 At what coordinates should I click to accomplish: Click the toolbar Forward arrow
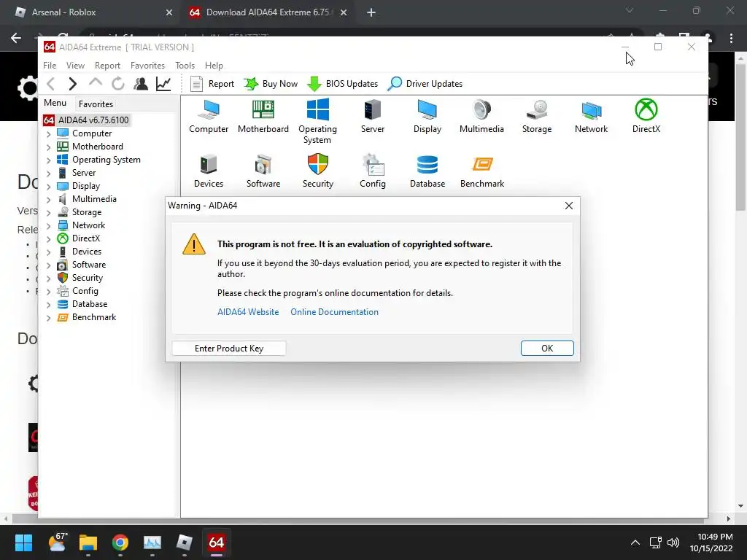tap(72, 84)
